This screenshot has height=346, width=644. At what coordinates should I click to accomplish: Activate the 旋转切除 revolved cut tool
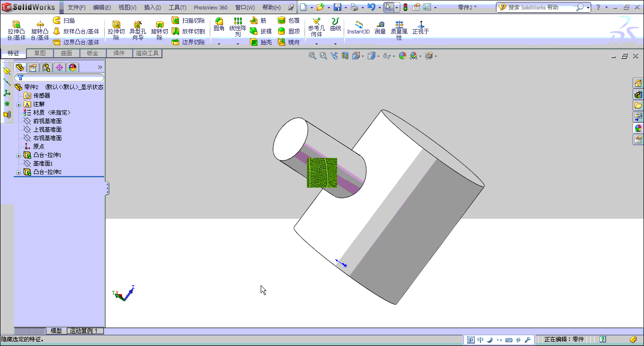159,31
